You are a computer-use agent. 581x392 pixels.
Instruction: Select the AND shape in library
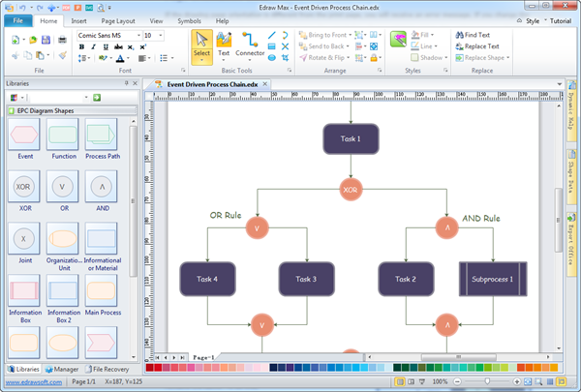[x=102, y=188]
